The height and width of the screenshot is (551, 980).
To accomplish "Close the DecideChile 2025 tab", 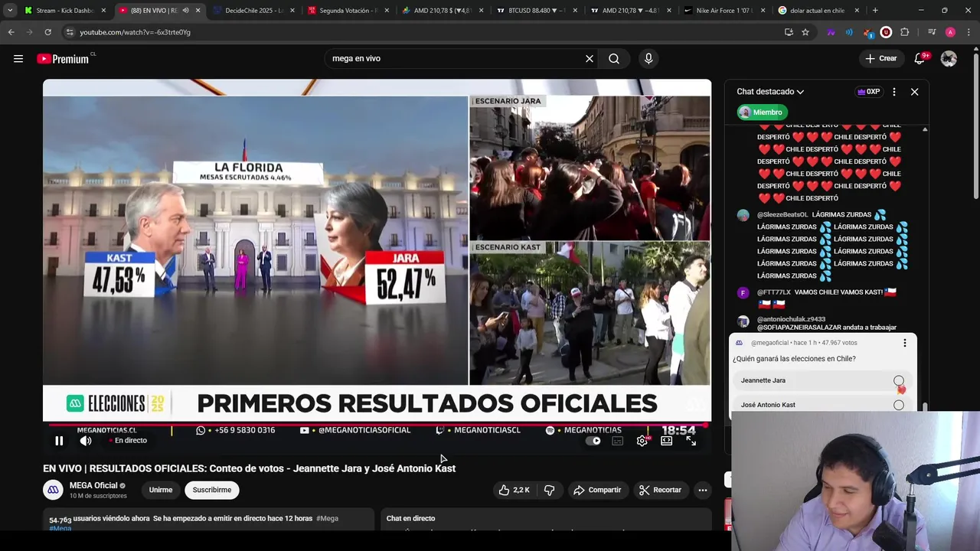I will [292, 11].
